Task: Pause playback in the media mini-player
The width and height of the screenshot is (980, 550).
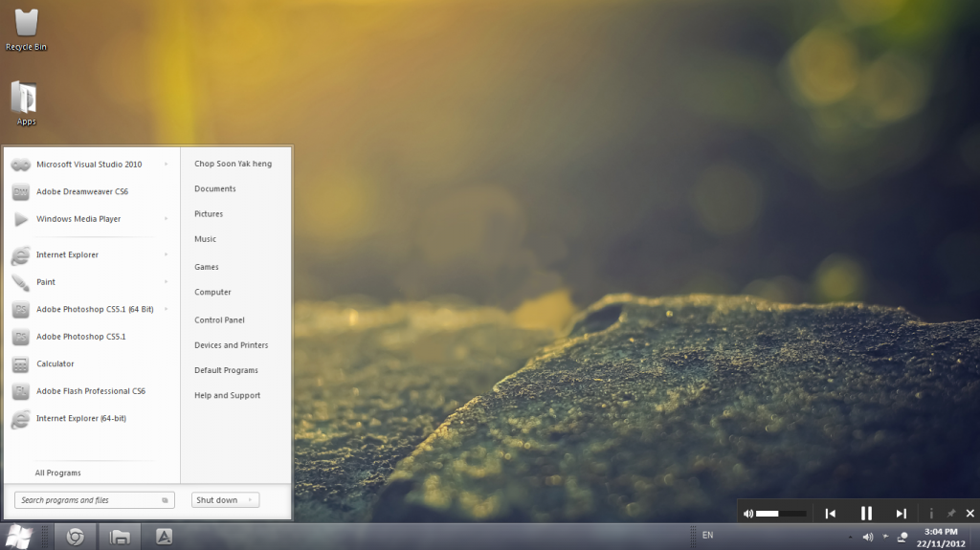Action: [866, 514]
